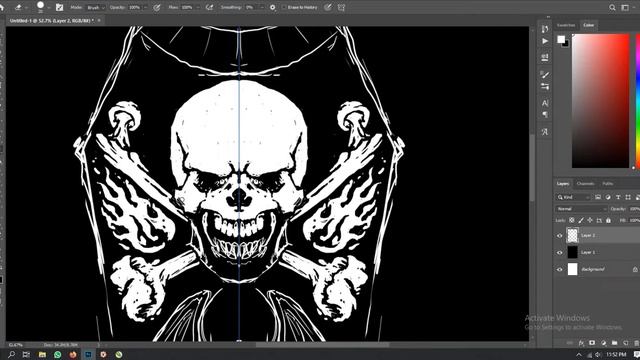The height and width of the screenshot is (360, 640).
Task: Toggle the Brush Settings panel icon
Action: (x=60, y=7)
